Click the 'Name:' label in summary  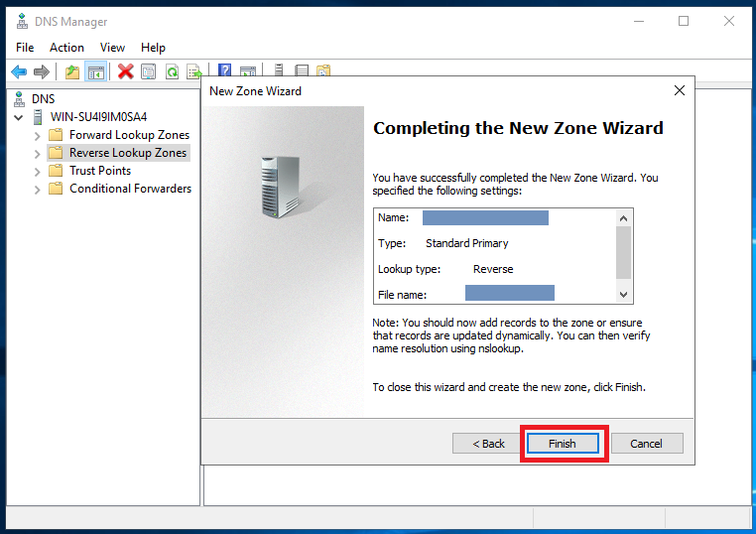point(393,217)
